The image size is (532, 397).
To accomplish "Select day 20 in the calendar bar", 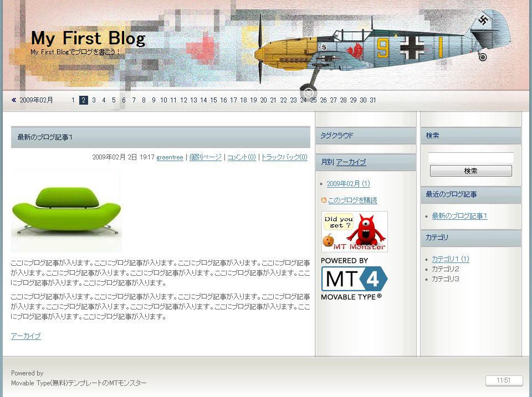I will (x=263, y=100).
